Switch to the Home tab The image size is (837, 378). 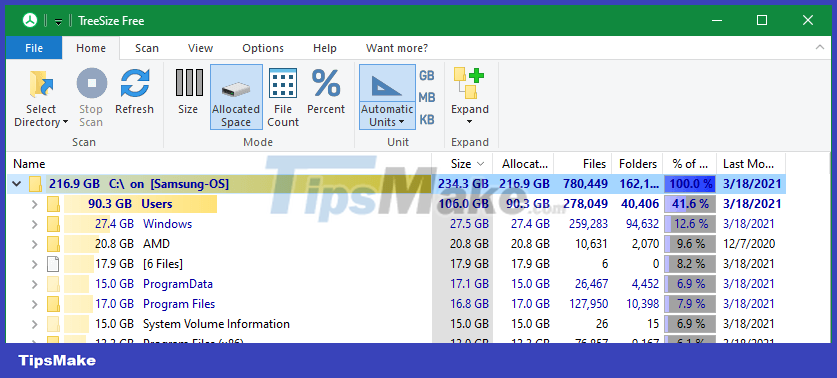[x=91, y=48]
